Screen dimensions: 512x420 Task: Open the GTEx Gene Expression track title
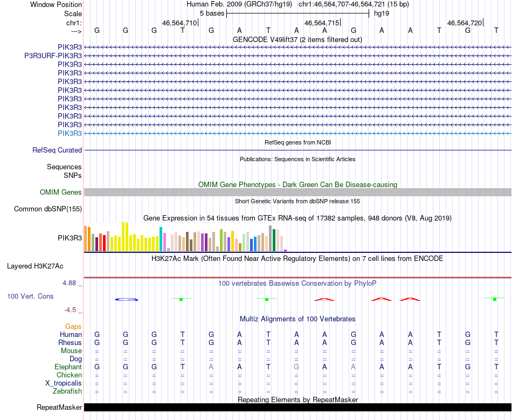(297, 218)
